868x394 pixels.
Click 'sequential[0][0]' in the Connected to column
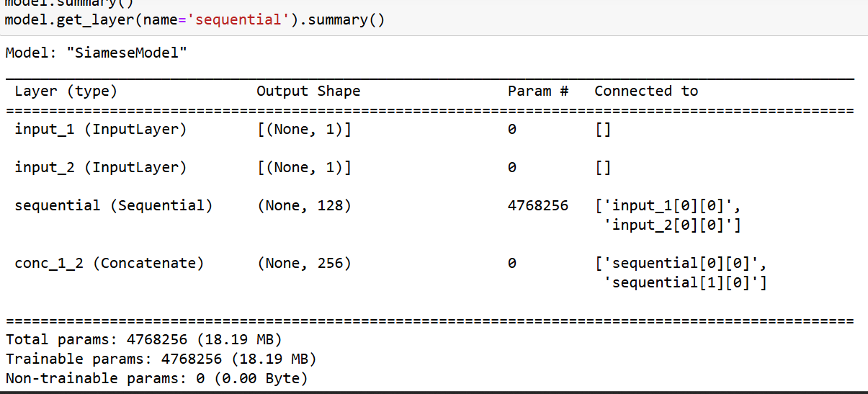coord(681,264)
